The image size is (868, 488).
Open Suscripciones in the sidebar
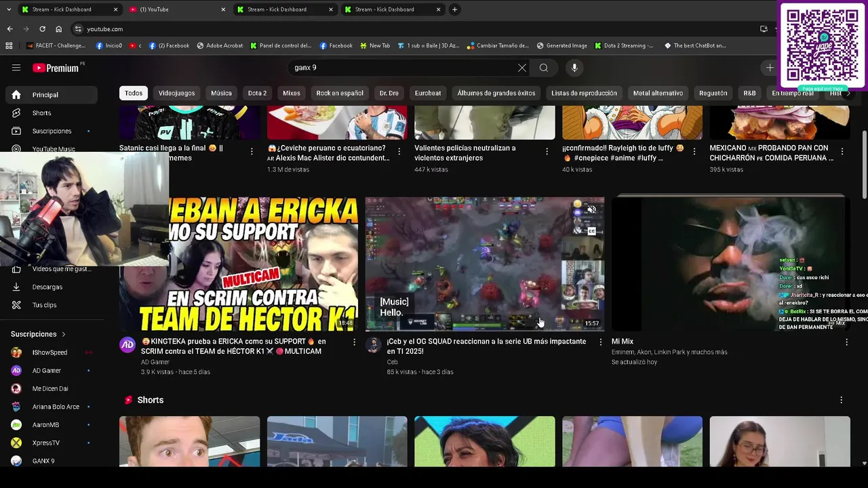[52, 131]
